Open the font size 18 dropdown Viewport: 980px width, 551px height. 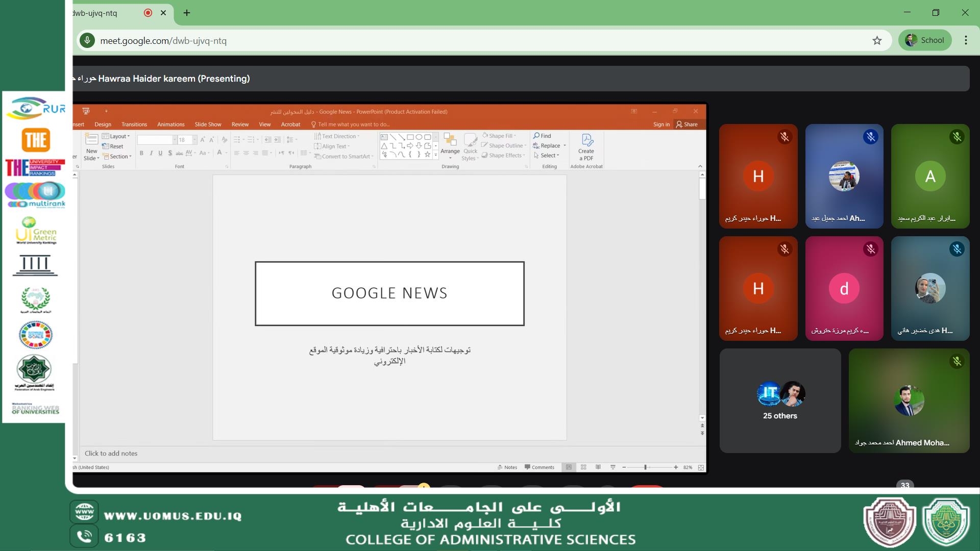pos(194,140)
